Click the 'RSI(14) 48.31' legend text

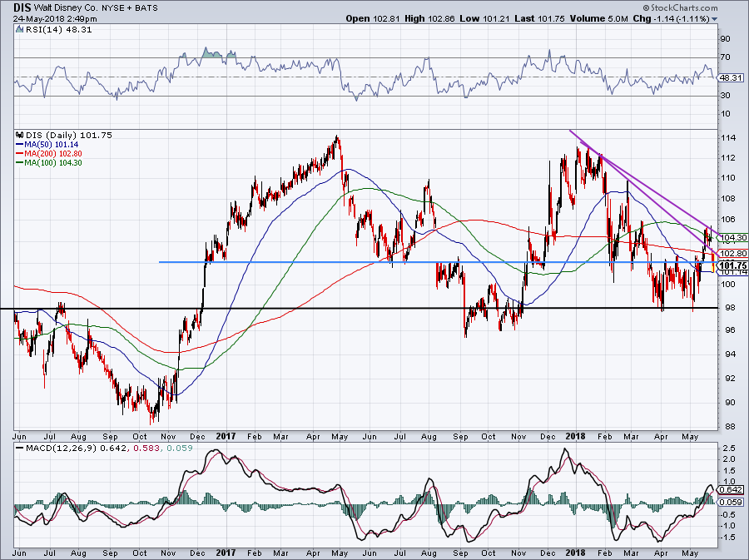point(58,30)
